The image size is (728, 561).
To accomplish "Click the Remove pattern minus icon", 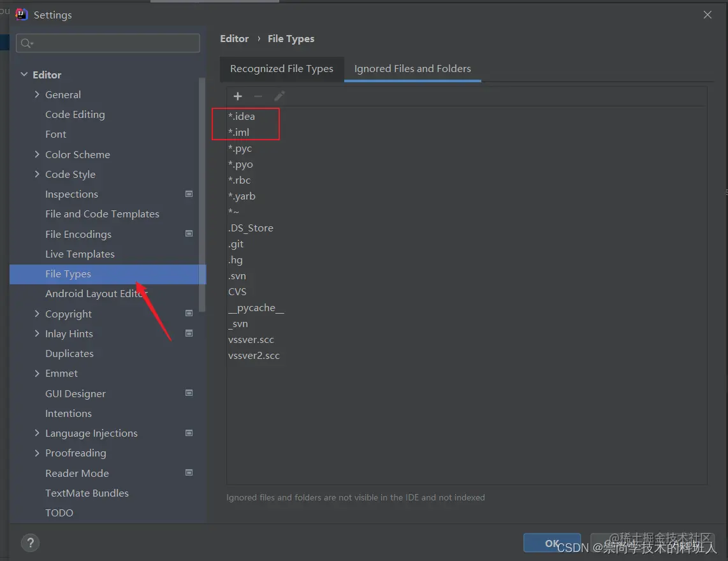I will (x=258, y=96).
